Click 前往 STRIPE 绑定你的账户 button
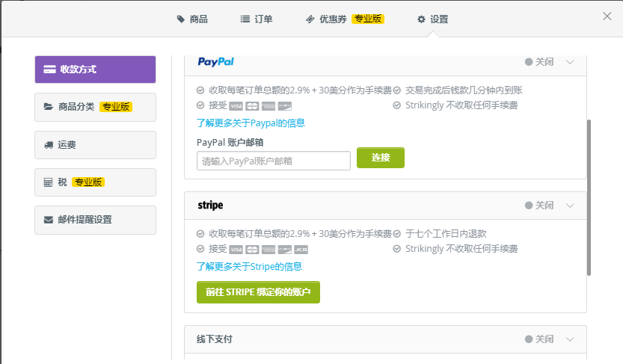Viewport: 623px width, 364px height. pos(258,292)
